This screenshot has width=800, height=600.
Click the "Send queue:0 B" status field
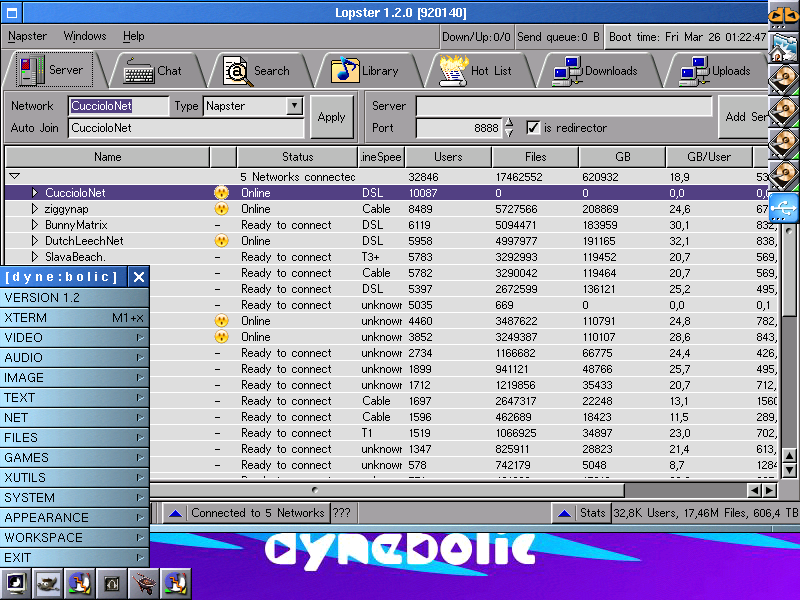(x=558, y=37)
